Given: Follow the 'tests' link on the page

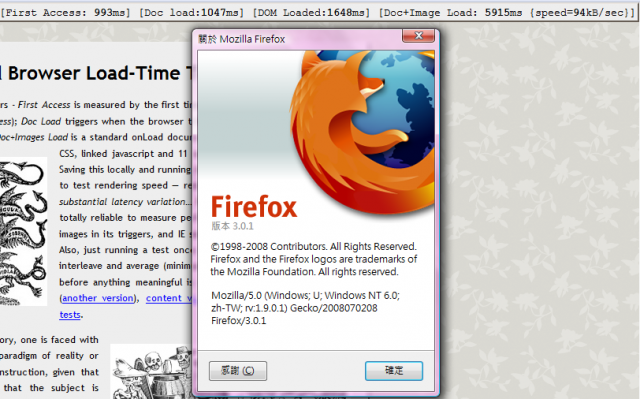Looking at the screenshot, I should (x=70, y=315).
